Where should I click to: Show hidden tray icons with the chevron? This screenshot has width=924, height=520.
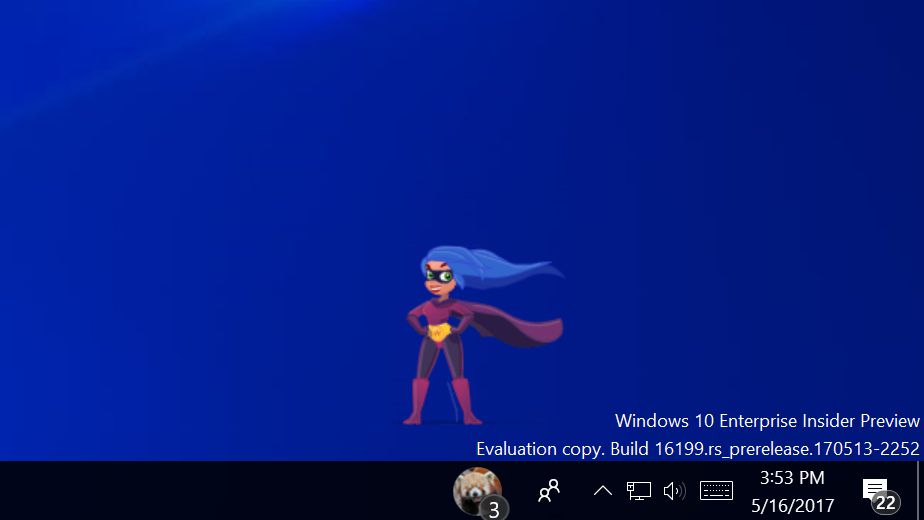[602, 491]
